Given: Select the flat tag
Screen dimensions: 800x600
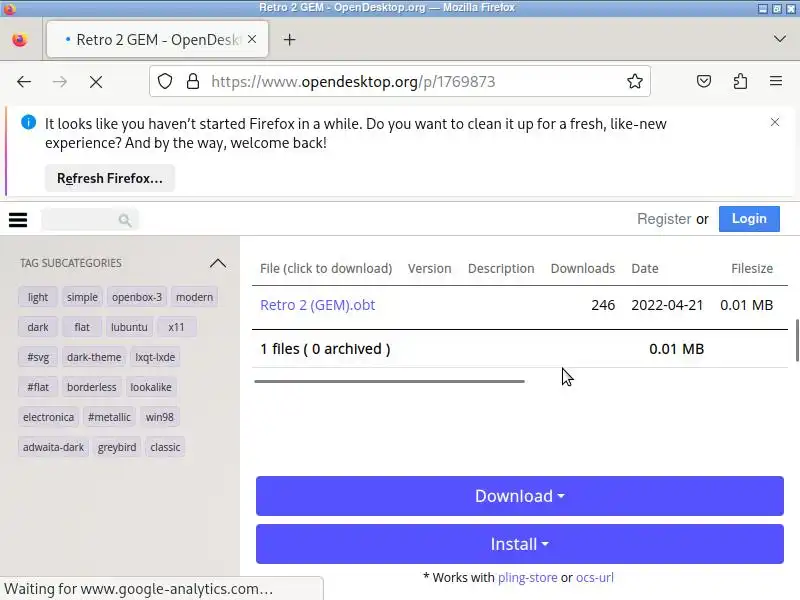Looking at the screenshot, I should (82, 327).
